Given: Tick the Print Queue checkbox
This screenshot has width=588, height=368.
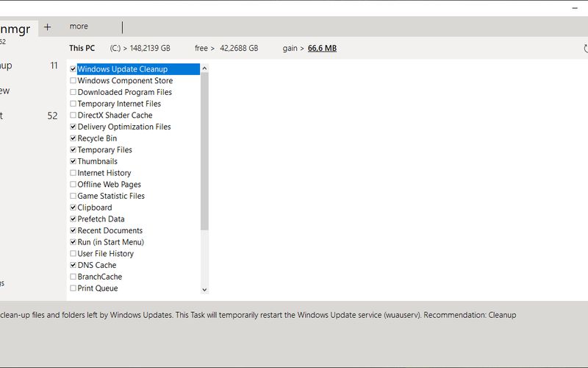Looking at the screenshot, I should (73, 289).
